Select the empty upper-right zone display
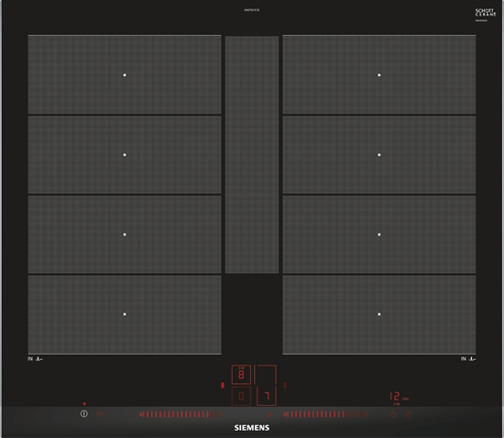The height and width of the screenshot is (438, 504). 265,375
